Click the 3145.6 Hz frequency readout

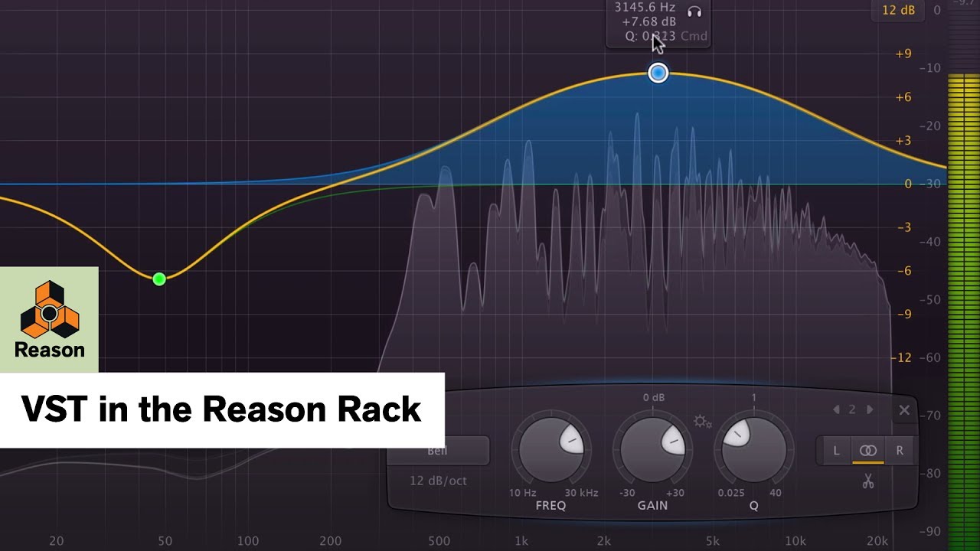[645, 7]
